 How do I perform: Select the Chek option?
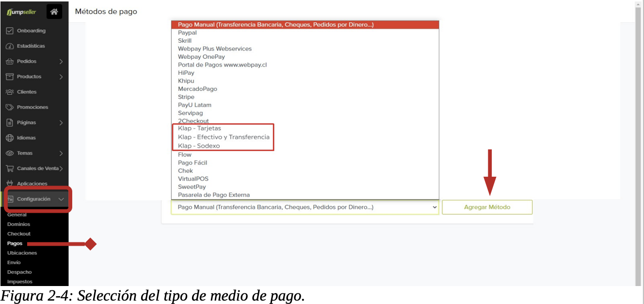click(305, 170)
